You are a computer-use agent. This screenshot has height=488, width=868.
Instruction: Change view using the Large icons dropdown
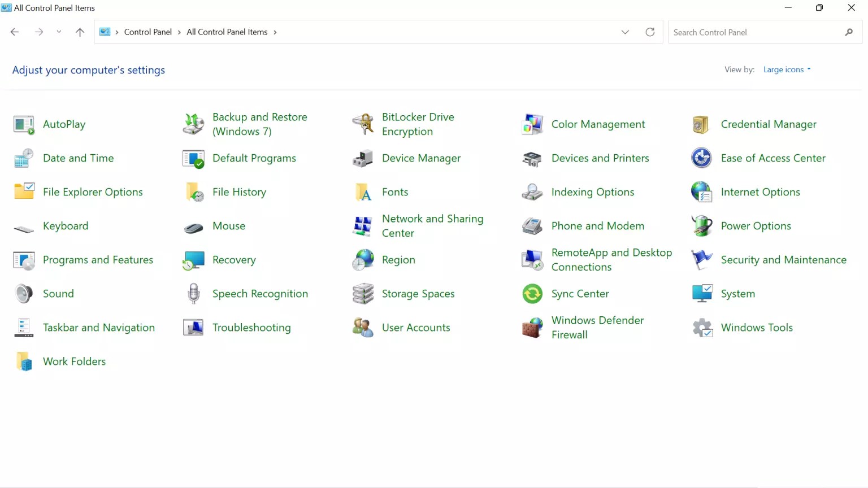point(786,69)
